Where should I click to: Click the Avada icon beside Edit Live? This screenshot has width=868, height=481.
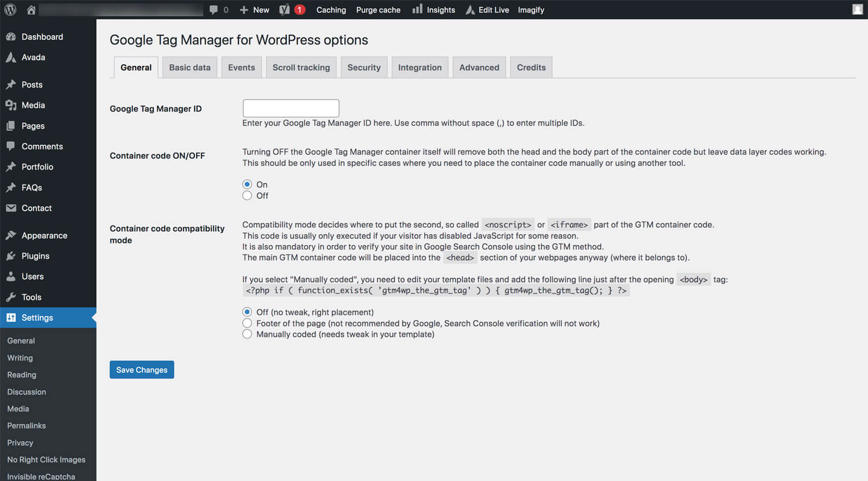coord(470,10)
